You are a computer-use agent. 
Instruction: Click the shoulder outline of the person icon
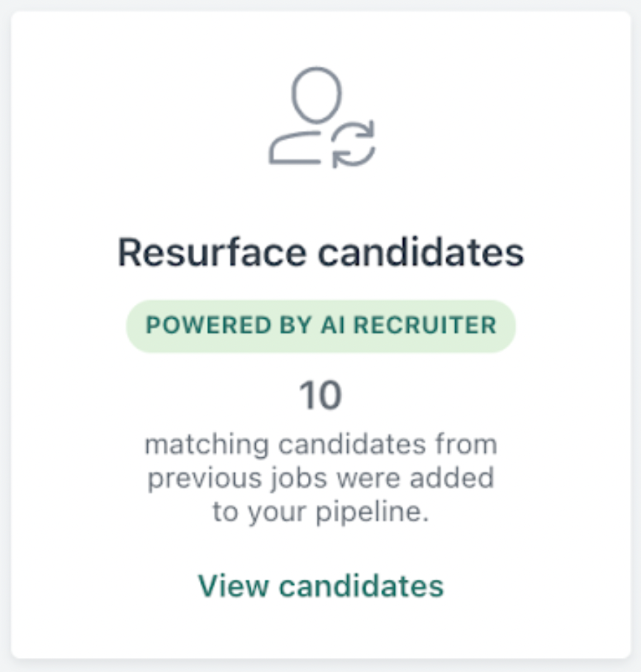pyautogui.click(x=295, y=148)
